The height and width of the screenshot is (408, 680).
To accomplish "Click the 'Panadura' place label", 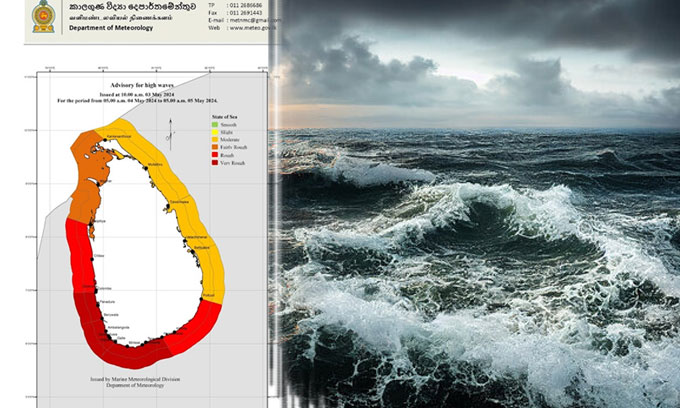I will pyautogui.click(x=108, y=302).
